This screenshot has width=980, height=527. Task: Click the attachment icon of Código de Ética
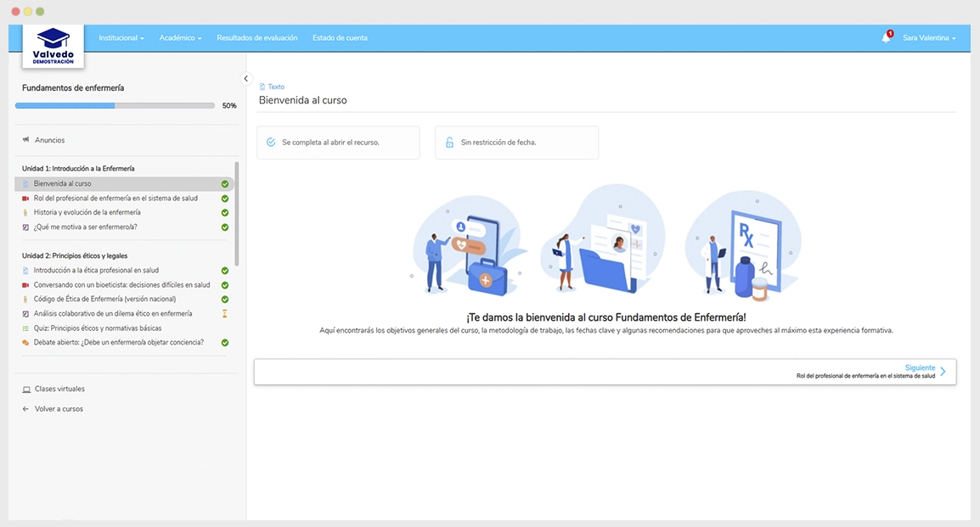[x=25, y=299]
